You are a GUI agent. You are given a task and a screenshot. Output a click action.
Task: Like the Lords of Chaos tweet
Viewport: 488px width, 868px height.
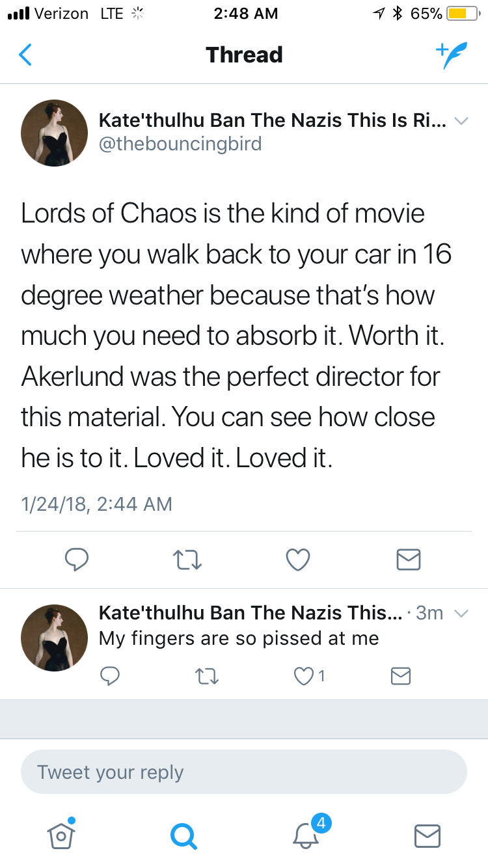[298, 560]
